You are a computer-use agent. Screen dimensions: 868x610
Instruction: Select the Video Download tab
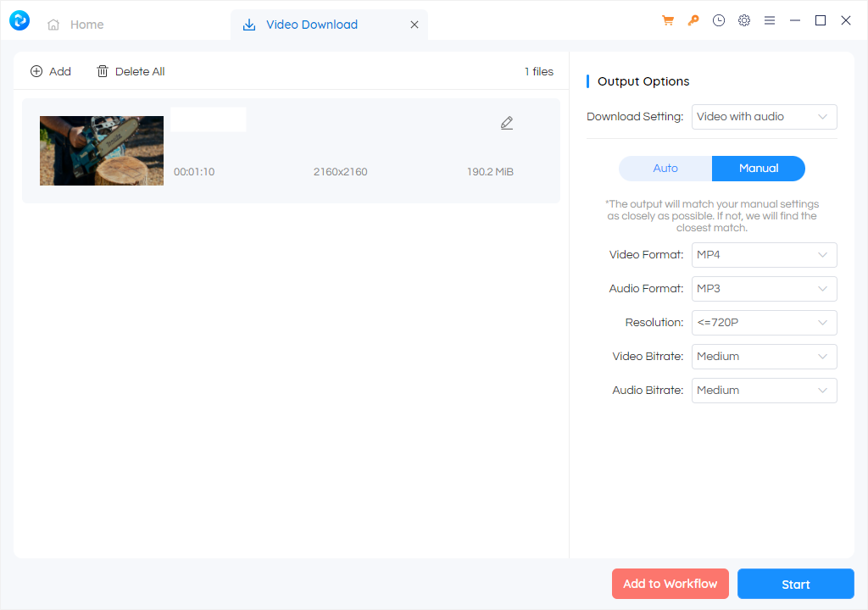[311, 25]
